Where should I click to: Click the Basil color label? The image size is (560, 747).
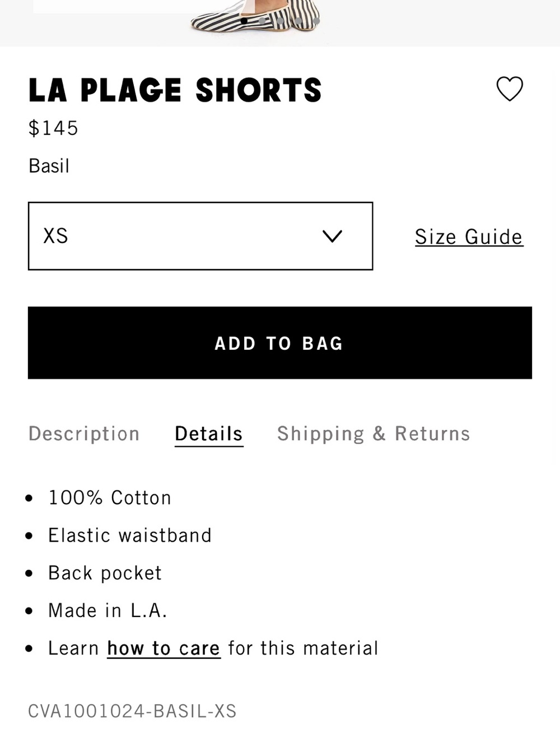point(49,166)
